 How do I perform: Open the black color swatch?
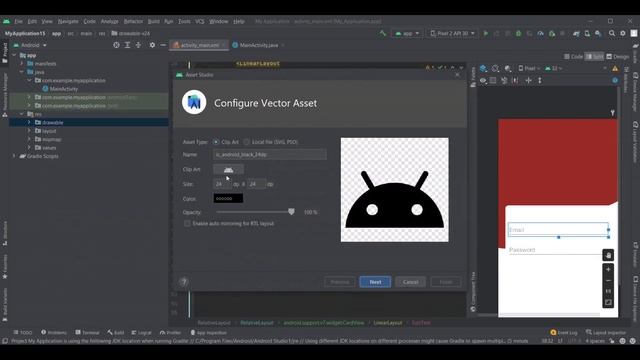(x=228, y=198)
